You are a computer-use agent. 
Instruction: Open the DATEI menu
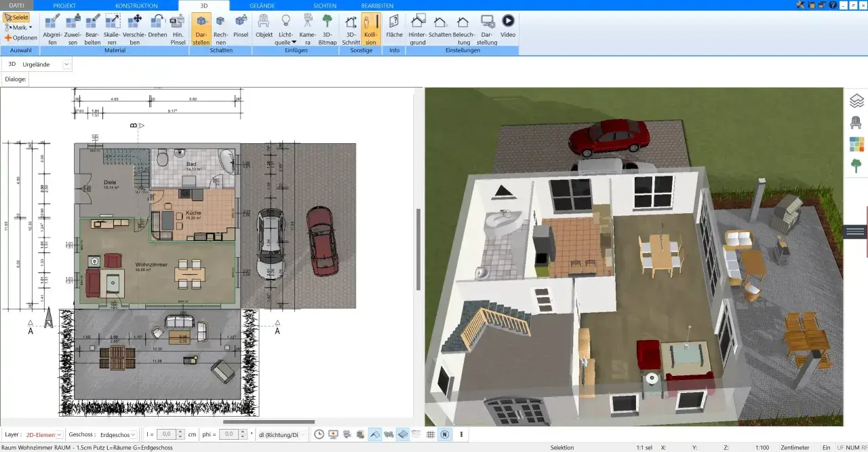[16, 5]
